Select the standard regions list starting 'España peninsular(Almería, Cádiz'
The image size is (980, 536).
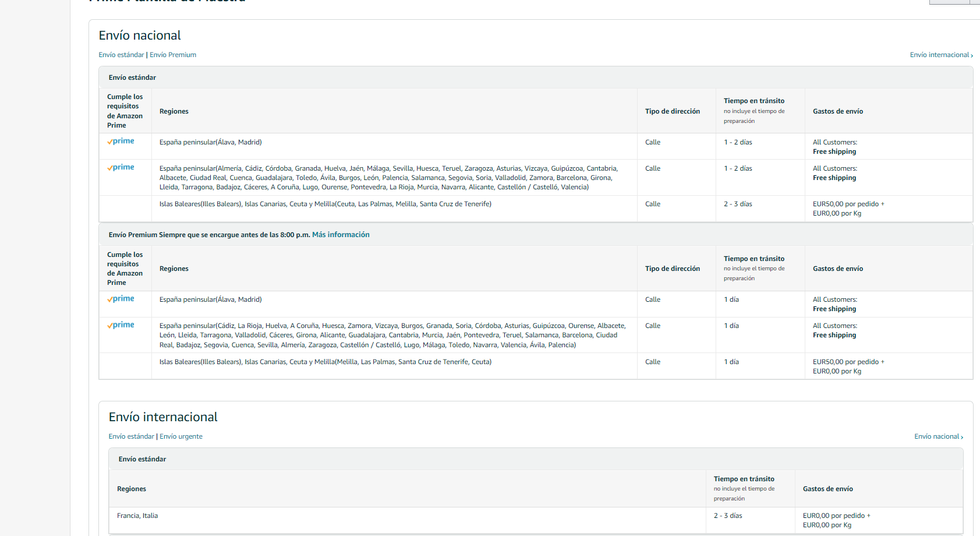point(388,178)
